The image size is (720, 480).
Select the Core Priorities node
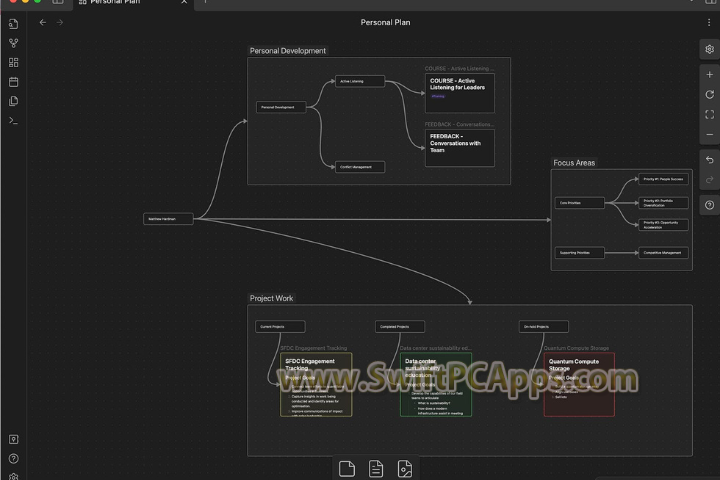pos(580,203)
